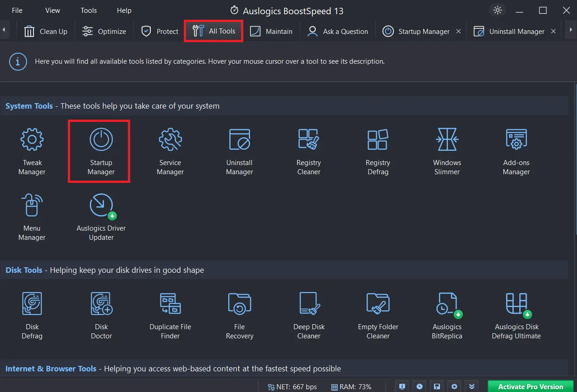Image resolution: width=577 pixels, height=392 pixels.
Task: Open the Service Manager tool
Action: (x=170, y=151)
